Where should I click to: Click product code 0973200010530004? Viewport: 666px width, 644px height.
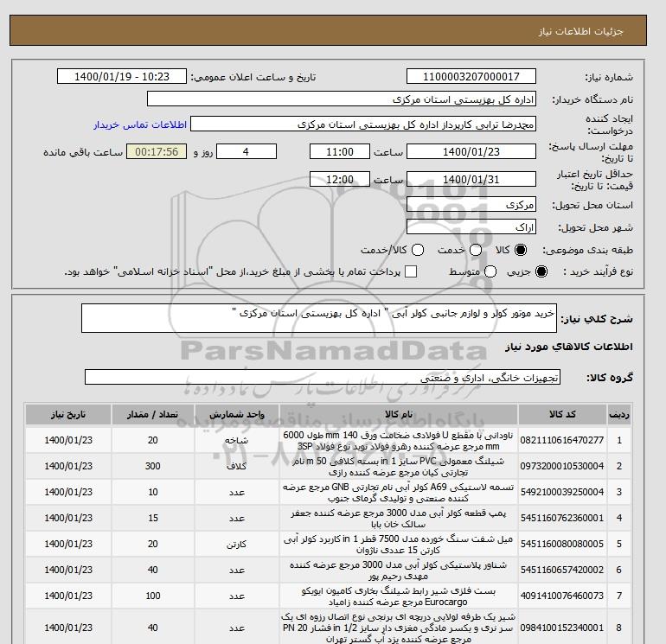[x=562, y=466]
